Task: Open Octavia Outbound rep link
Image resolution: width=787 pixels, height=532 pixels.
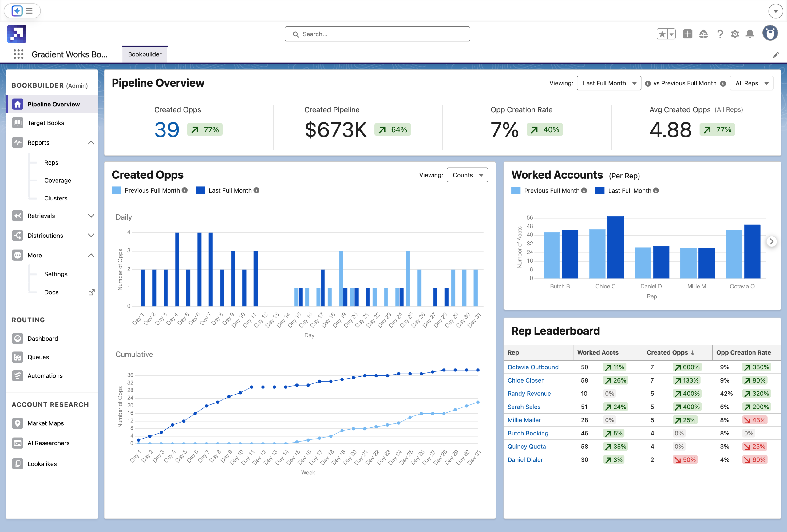Action: pos(533,367)
